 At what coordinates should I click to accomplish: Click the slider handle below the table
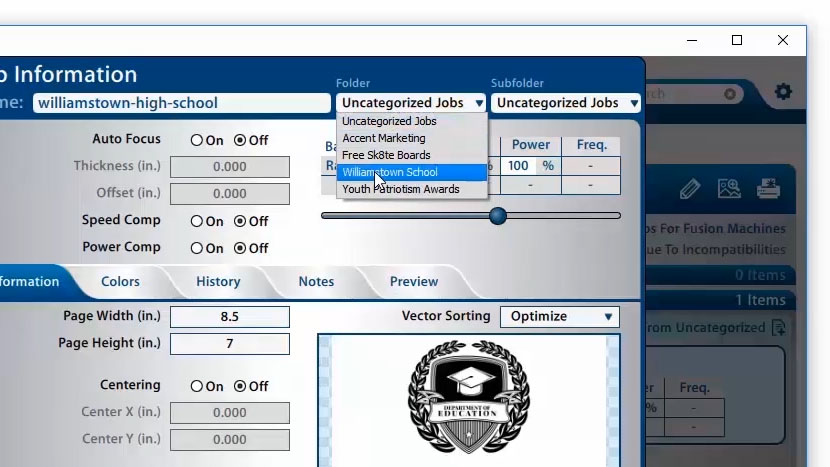(x=497, y=216)
